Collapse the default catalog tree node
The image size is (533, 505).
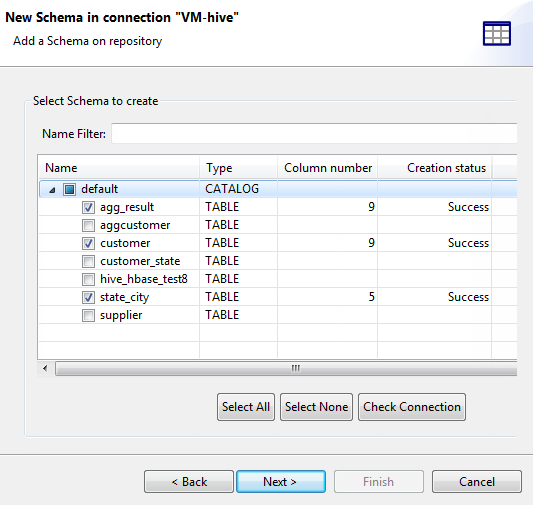point(52,190)
